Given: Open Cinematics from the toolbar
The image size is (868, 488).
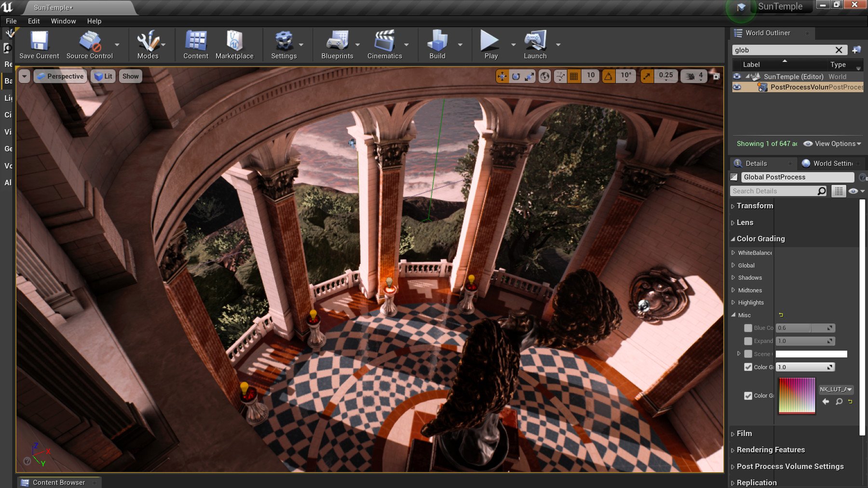Looking at the screenshot, I should tap(384, 43).
